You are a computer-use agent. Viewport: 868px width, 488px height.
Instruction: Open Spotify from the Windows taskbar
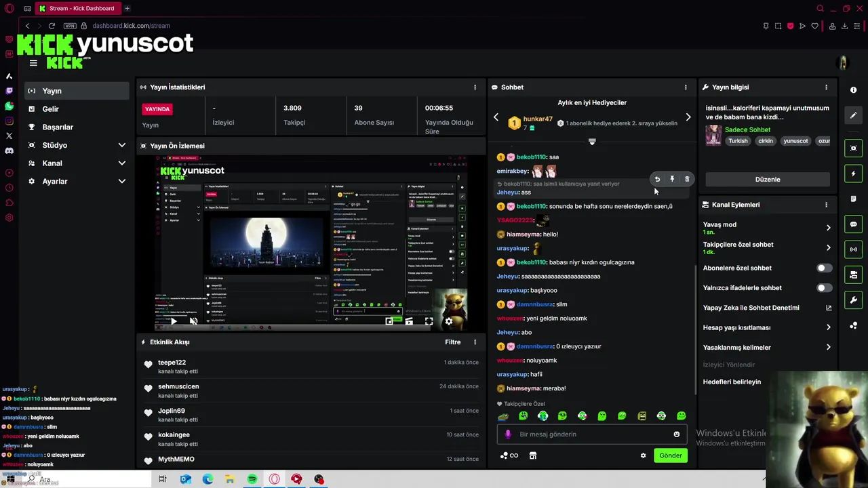252,479
